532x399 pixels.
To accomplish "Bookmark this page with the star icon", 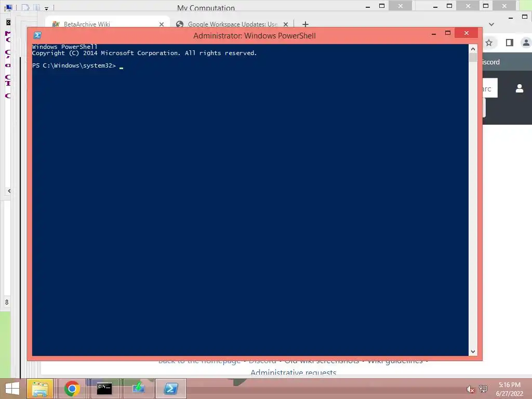I will point(488,43).
